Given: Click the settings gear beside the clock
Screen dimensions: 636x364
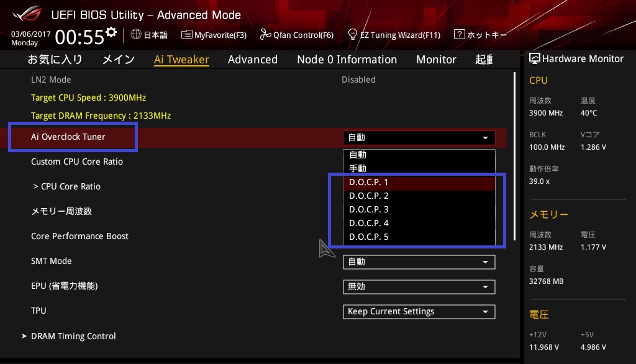Looking at the screenshot, I should [x=111, y=32].
